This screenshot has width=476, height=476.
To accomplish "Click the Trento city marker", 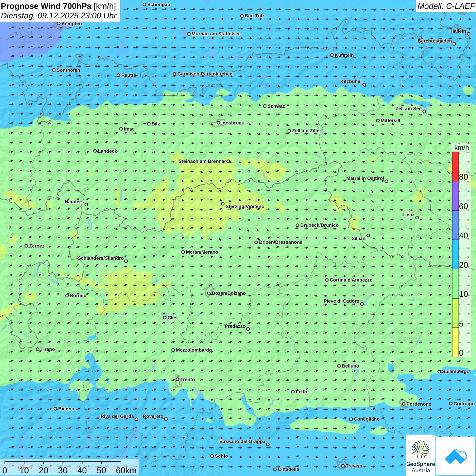I will [177, 379].
